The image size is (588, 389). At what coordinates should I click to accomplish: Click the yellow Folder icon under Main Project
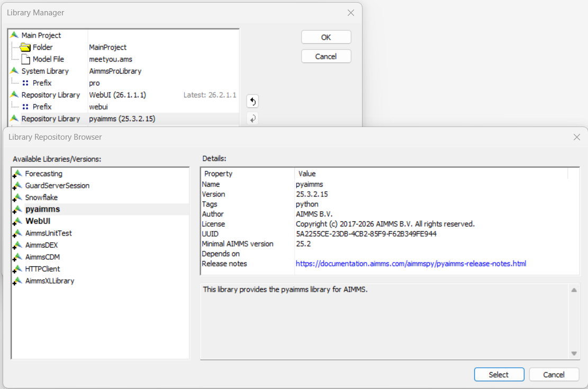[x=25, y=47]
